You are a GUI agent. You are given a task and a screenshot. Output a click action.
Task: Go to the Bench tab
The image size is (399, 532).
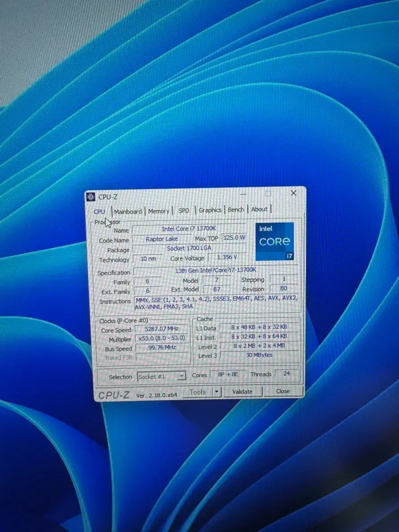(236, 210)
